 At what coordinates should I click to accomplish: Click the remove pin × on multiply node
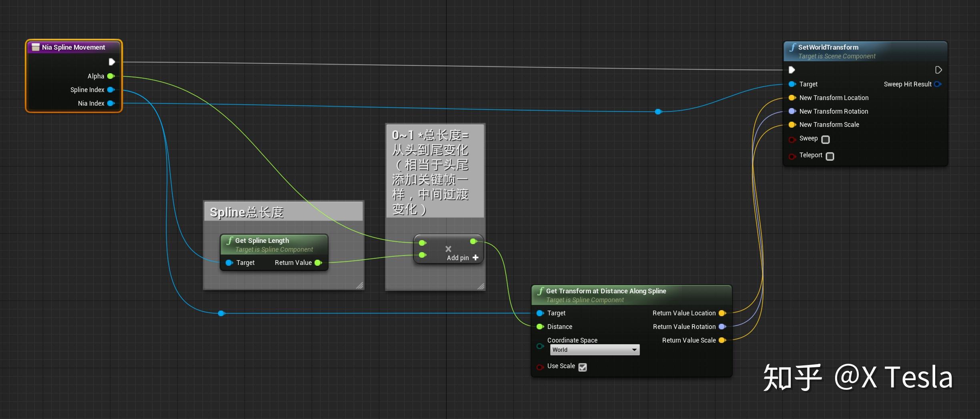pos(448,249)
